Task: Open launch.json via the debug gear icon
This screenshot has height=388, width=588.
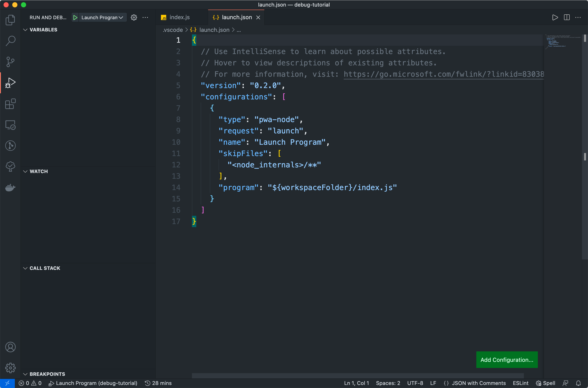Action: pos(134,18)
